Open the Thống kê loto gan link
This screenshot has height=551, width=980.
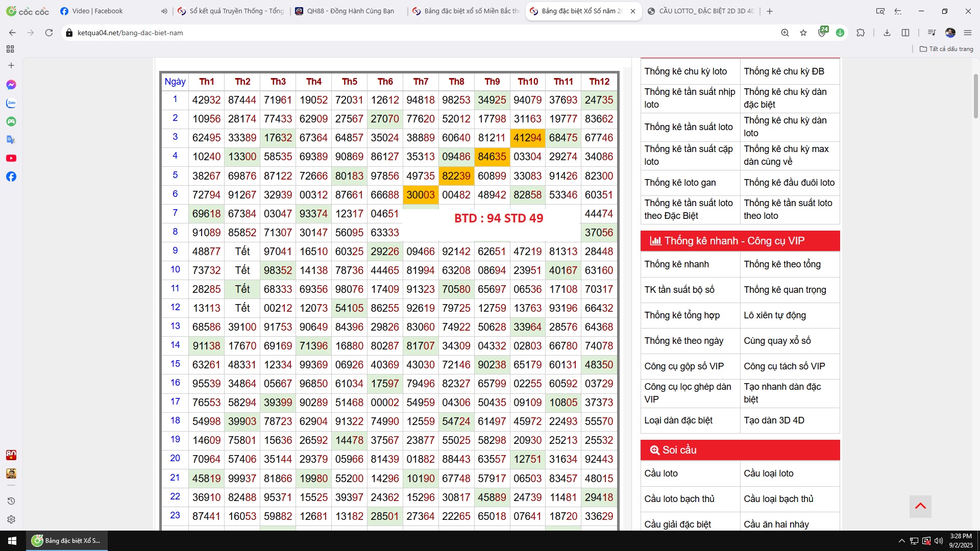coord(680,183)
